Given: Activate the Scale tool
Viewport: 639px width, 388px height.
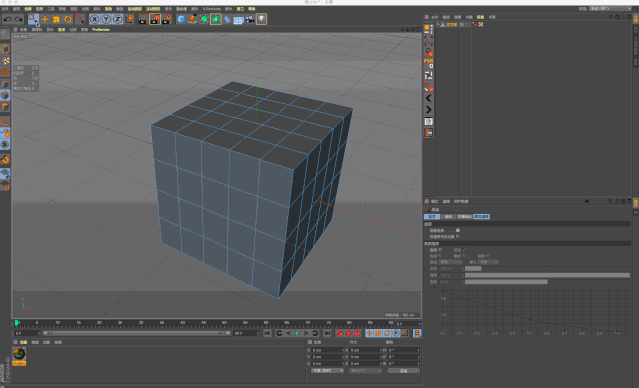Looking at the screenshot, I should [56, 19].
